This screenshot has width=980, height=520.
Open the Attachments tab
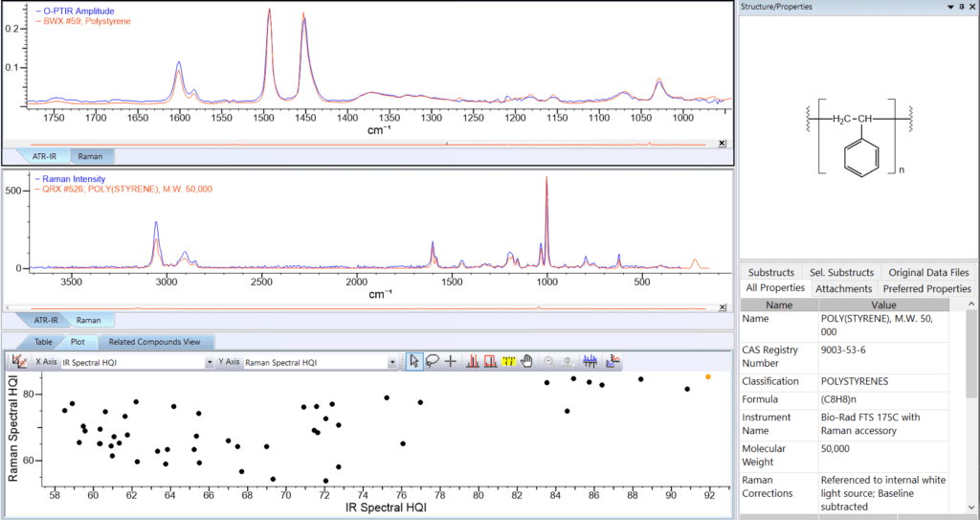click(x=843, y=288)
